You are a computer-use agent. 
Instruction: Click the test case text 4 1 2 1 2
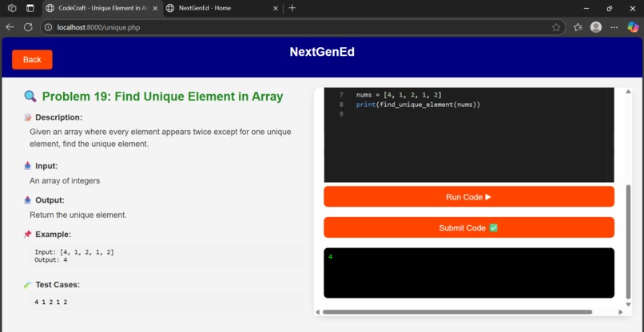point(51,302)
